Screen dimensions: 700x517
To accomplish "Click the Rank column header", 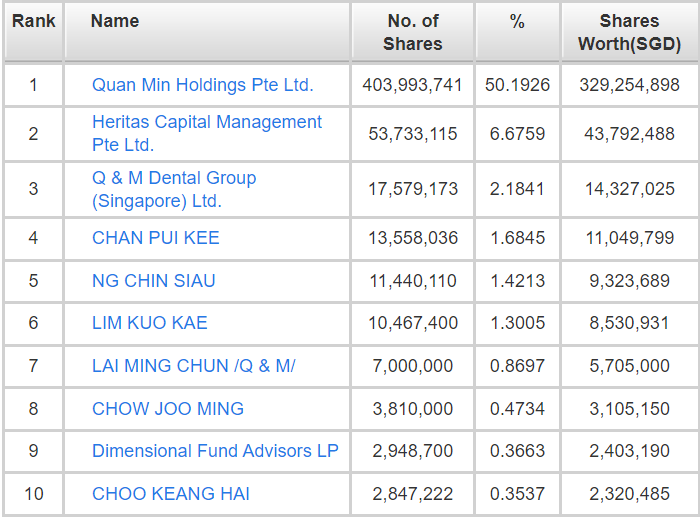I will tap(33, 21).
